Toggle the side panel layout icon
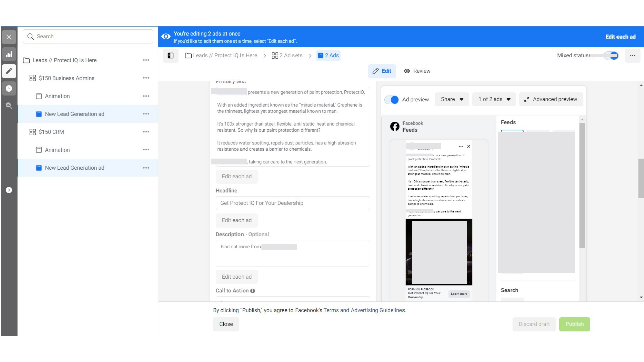The height and width of the screenshot is (362, 644). pos(171,56)
